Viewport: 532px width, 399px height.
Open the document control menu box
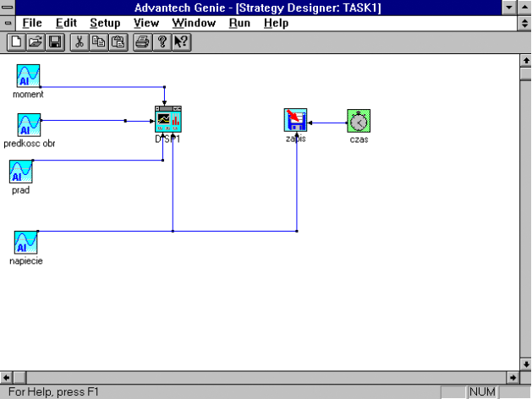click(x=8, y=24)
